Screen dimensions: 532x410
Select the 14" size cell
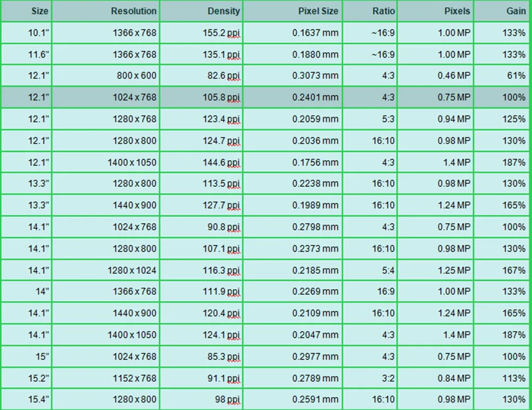point(26,291)
